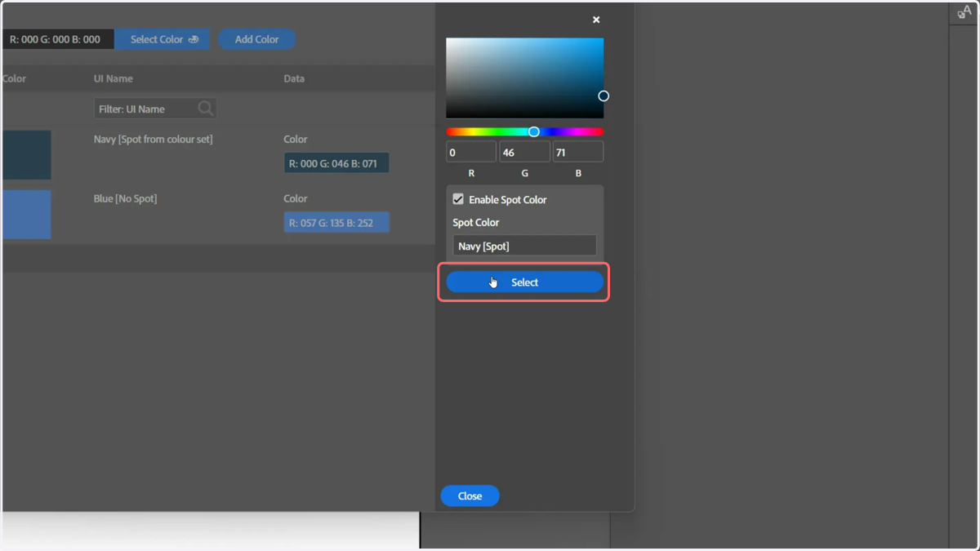Click the Navy color data field R:000 G:046 B:071

[x=336, y=162]
